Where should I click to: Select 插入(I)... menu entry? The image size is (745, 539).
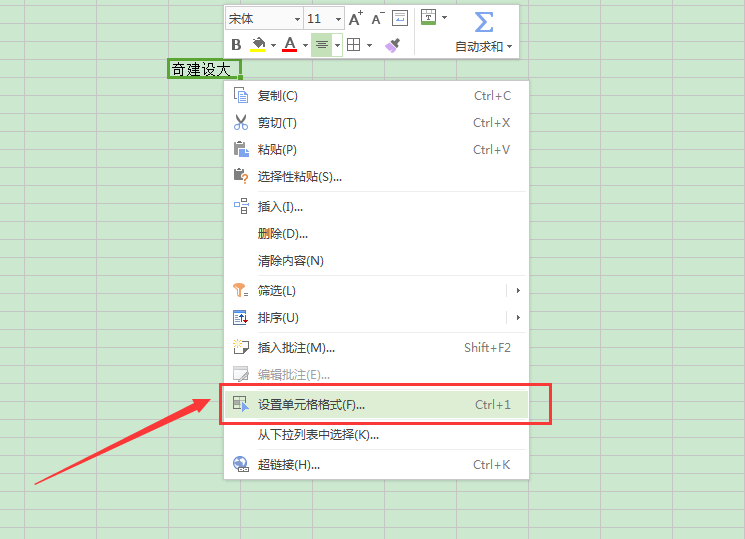376,207
